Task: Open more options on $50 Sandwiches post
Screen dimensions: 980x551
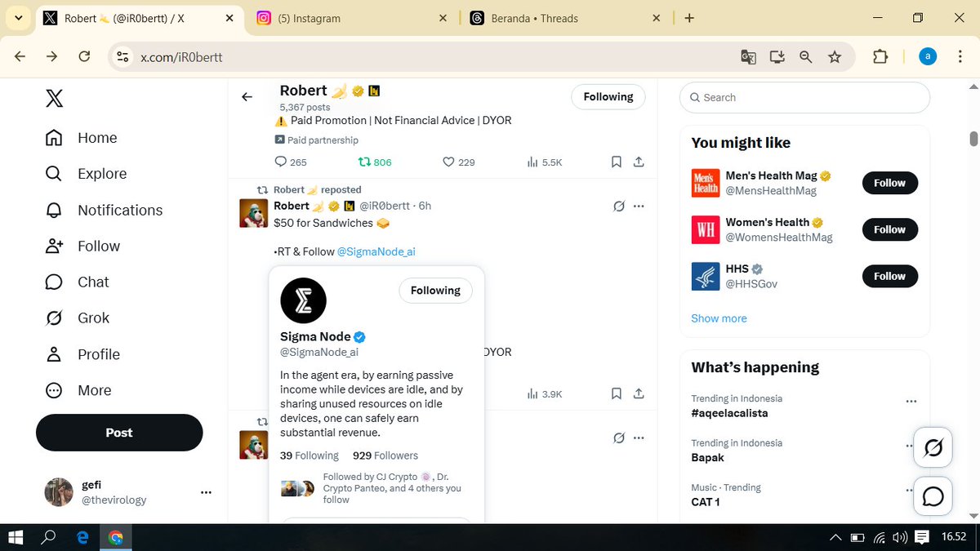Action: click(639, 207)
